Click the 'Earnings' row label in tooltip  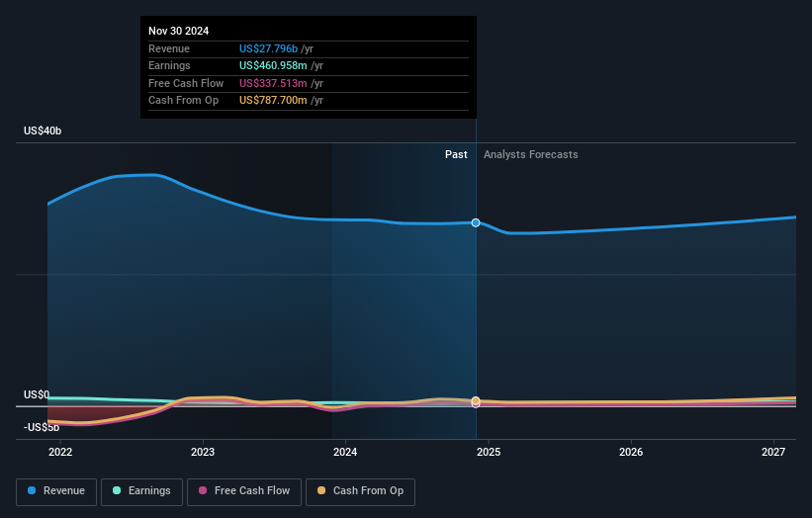pyautogui.click(x=169, y=65)
